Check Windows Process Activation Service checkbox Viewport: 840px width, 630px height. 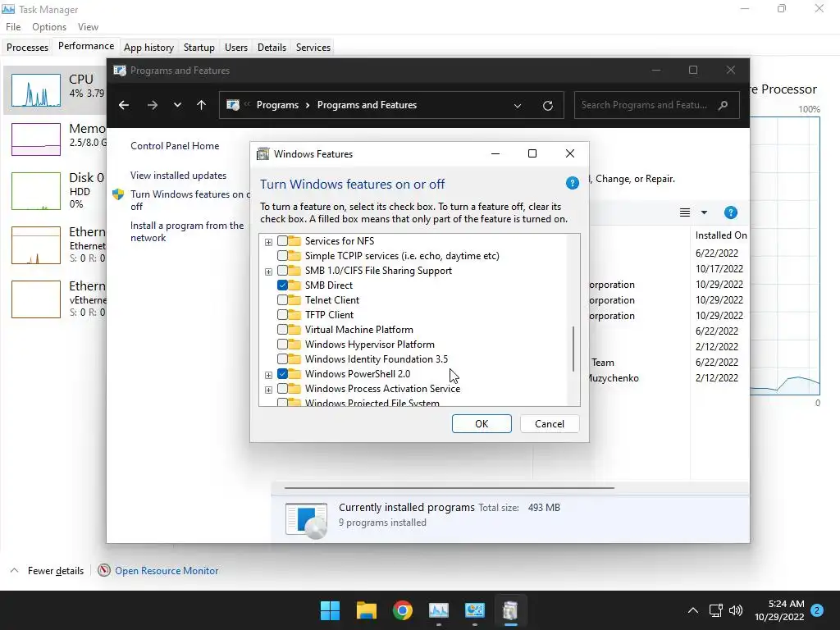(x=282, y=388)
